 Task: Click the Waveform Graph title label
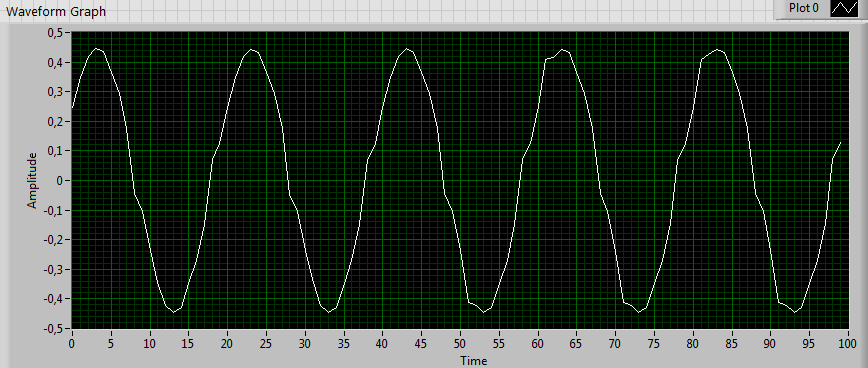coord(56,11)
